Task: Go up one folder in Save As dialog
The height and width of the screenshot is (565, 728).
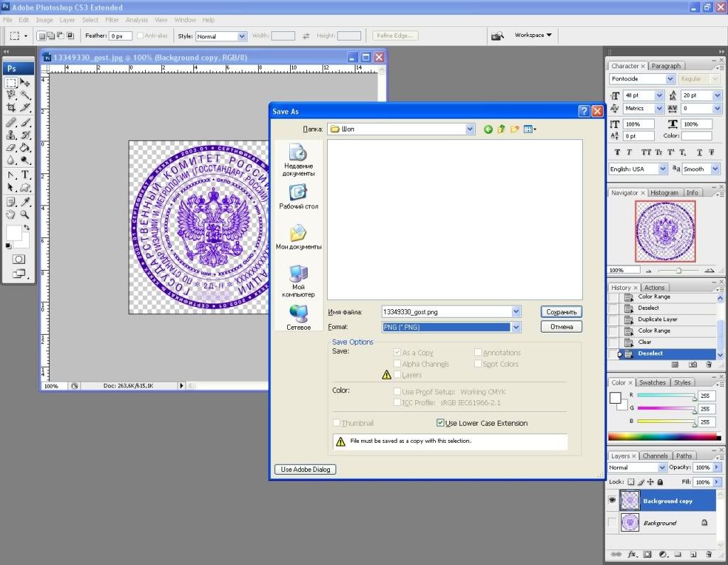Action: coord(501,129)
